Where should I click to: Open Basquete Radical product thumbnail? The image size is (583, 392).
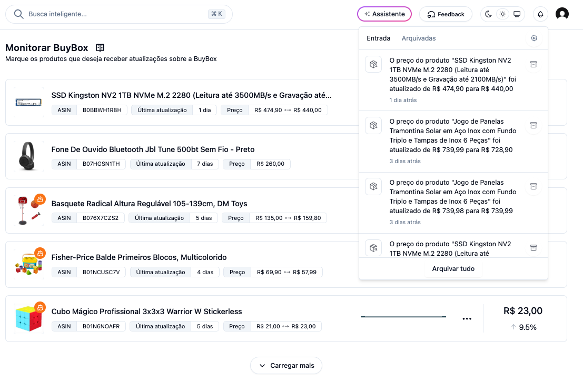(x=28, y=210)
